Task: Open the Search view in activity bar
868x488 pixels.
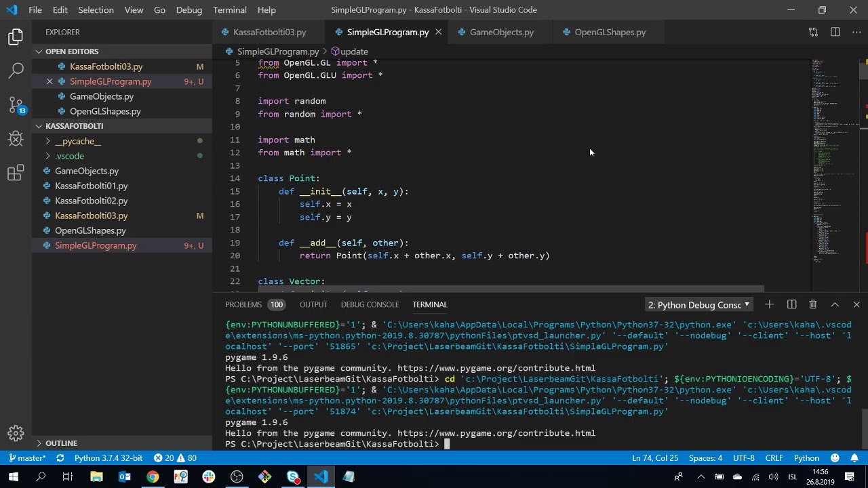Action: tap(16, 70)
